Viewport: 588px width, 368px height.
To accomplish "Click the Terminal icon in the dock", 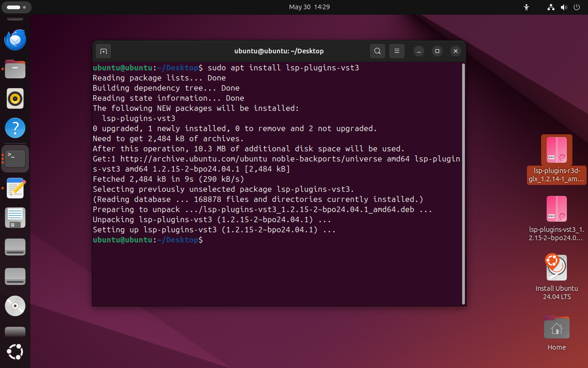I will (15, 159).
